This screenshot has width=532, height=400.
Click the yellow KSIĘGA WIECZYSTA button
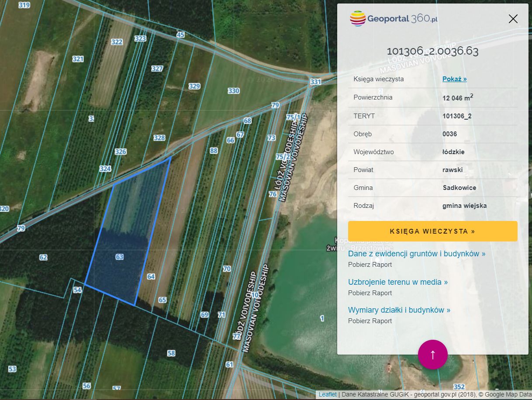[433, 231]
